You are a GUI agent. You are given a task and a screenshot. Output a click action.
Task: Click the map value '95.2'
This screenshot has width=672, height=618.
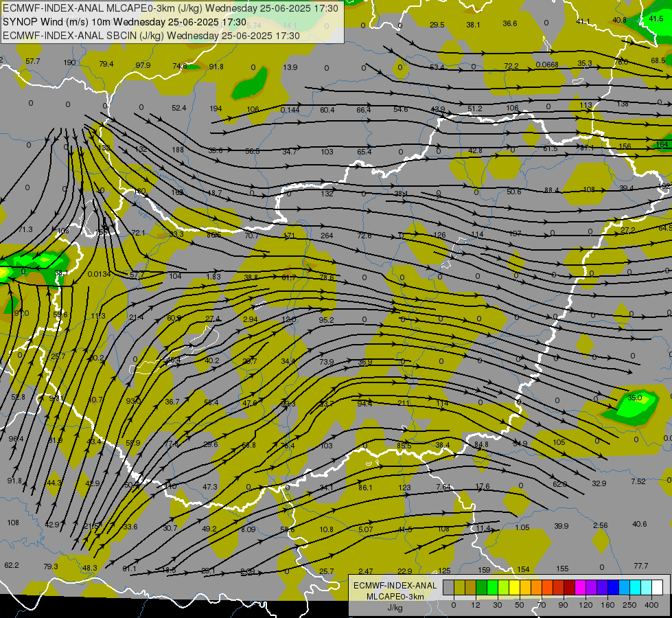point(326,320)
